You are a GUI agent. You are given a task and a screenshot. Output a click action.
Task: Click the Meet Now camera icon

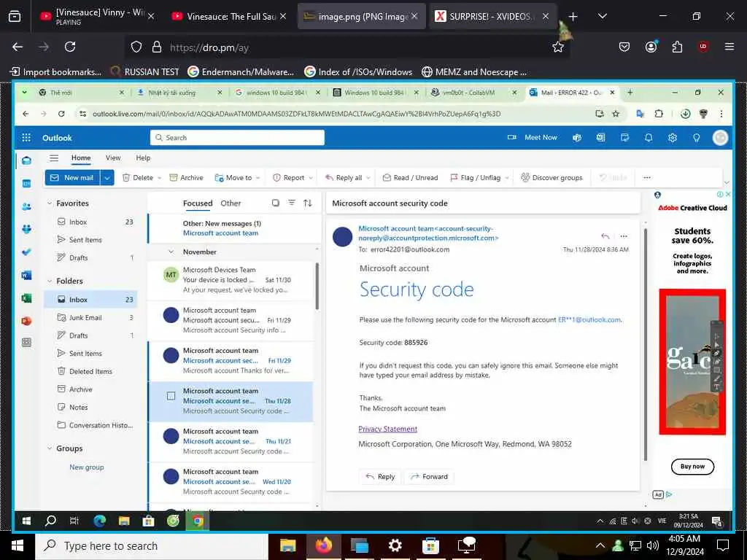[511, 137]
